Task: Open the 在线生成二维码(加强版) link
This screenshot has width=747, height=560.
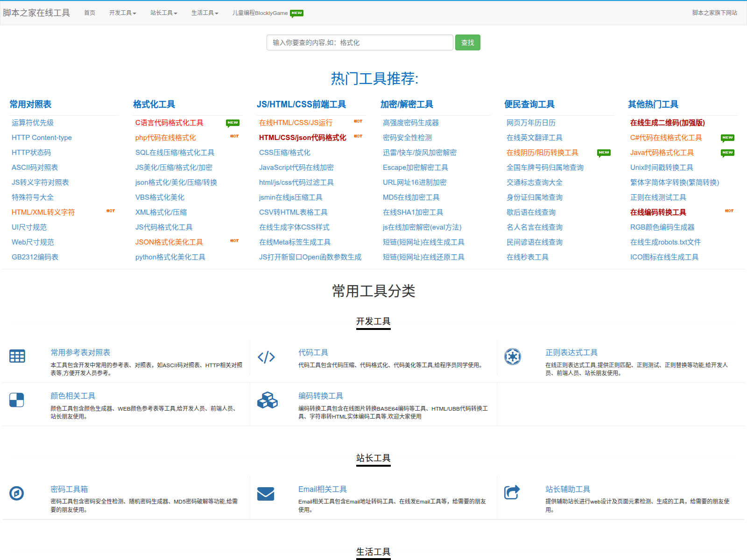Action: 667,123
